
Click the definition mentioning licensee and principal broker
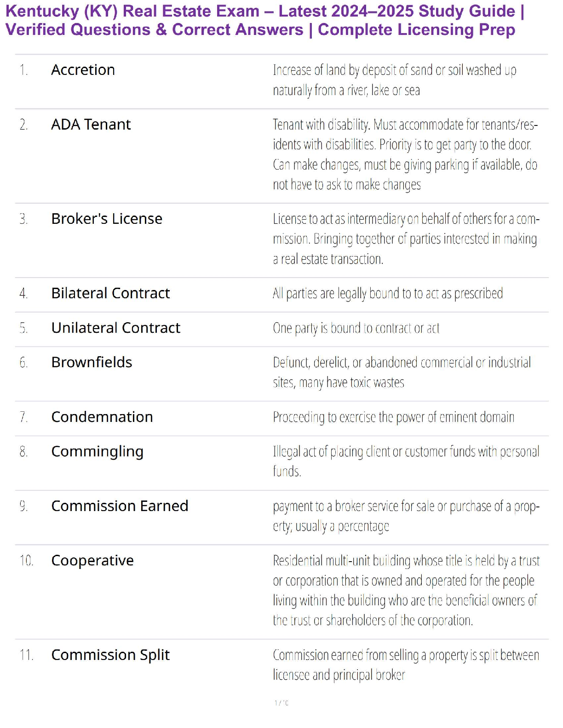(406, 665)
